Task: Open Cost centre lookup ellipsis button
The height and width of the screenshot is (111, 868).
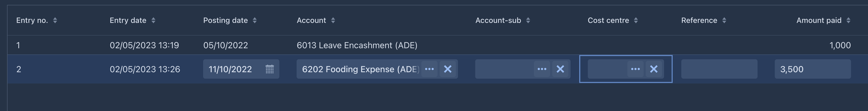Action: pyautogui.click(x=636, y=69)
